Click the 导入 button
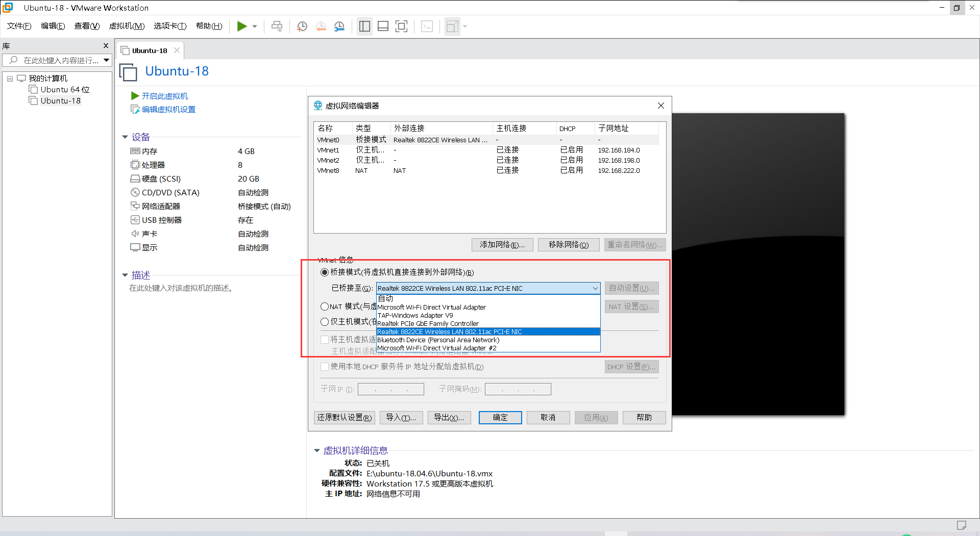This screenshot has height=536, width=980. tap(401, 418)
